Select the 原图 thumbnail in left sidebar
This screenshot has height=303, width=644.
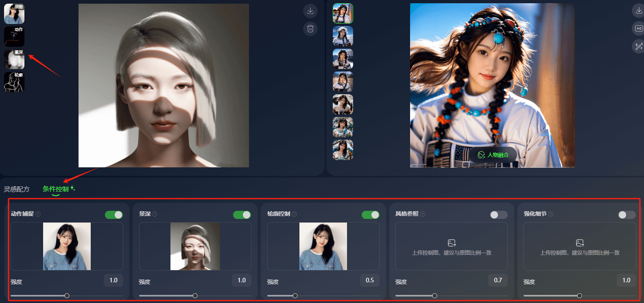pos(14,14)
